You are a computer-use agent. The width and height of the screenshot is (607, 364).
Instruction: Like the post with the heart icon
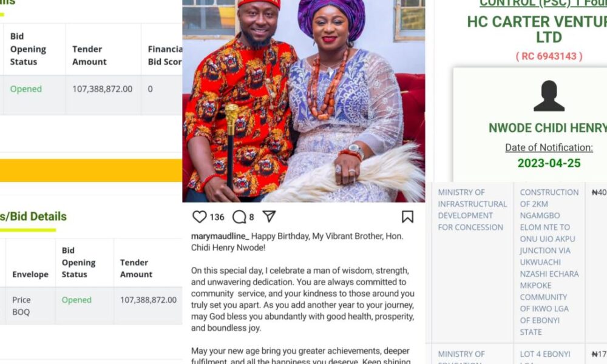pos(199,217)
